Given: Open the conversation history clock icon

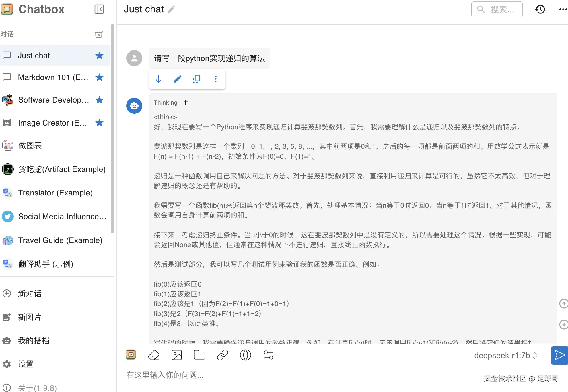Looking at the screenshot, I should coord(540,9).
